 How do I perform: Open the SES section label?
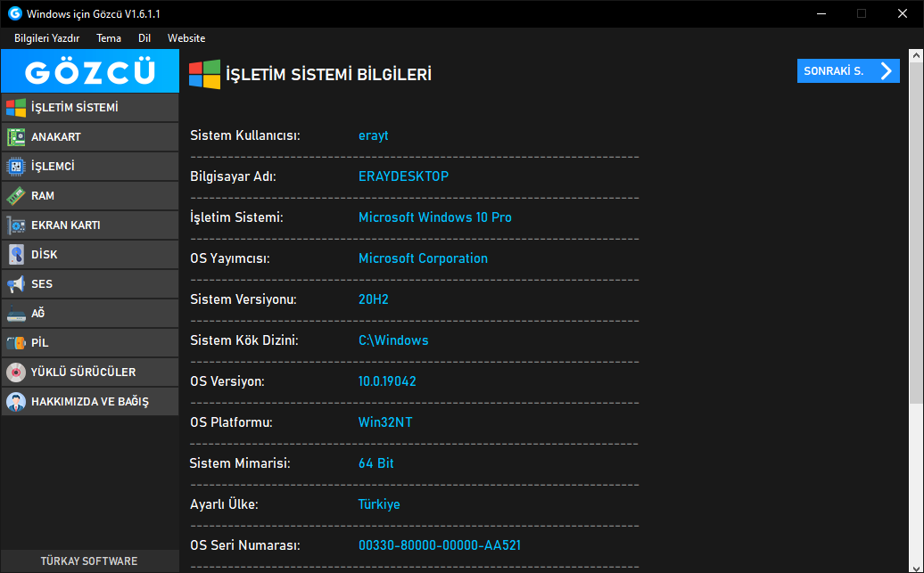[x=42, y=284]
